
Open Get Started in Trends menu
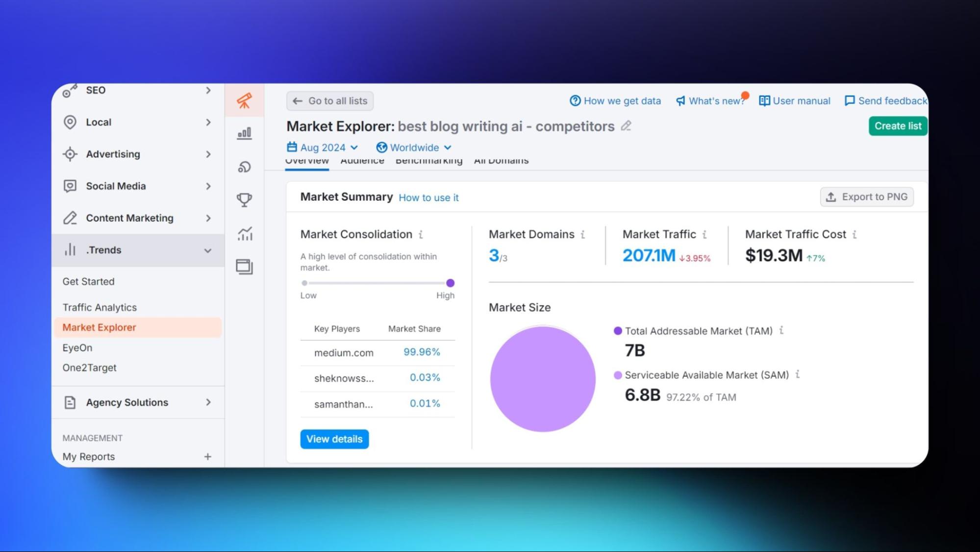point(88,282)
